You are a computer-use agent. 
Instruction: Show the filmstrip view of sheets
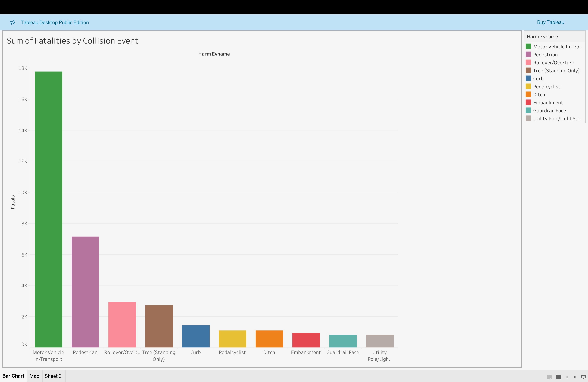tap(549, 377)
